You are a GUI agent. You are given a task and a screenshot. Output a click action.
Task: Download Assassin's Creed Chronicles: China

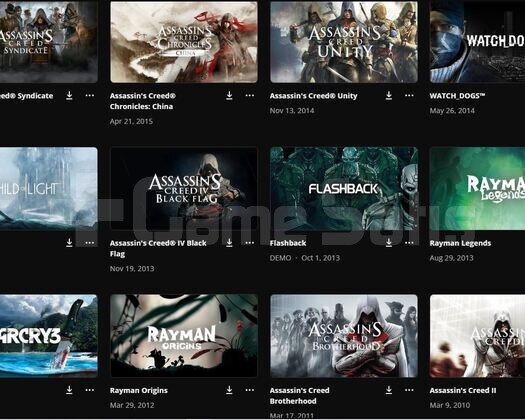tap(229, 95)
